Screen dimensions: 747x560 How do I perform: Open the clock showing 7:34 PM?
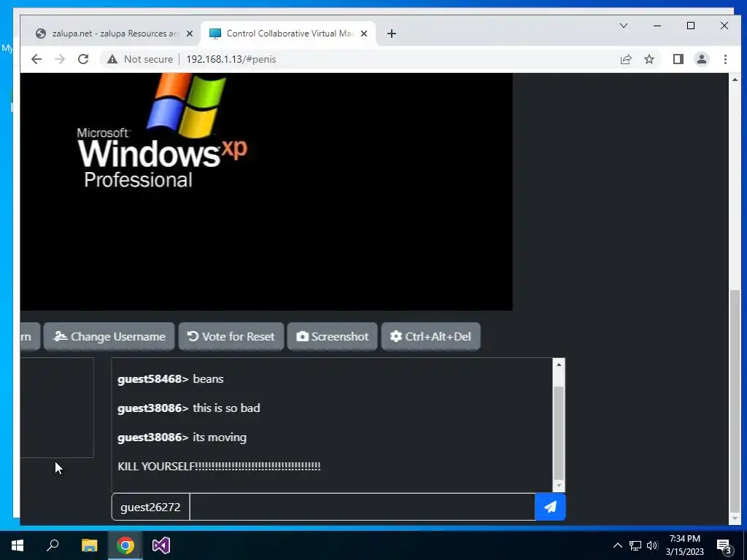[684, 545]
